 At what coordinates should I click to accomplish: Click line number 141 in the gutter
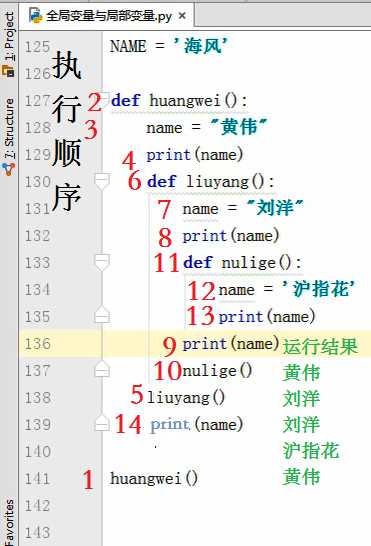coord(37,478)
